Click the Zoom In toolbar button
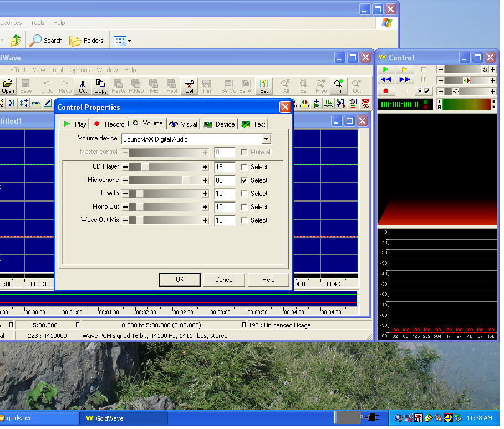The height and width of the screenshot is (429, 504). (339, 86)
